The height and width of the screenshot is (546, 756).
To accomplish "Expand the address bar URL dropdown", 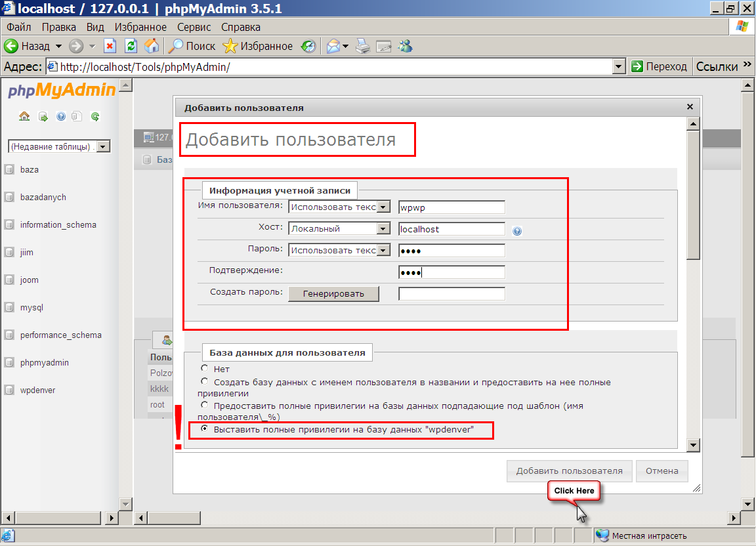I will pos(619,66).
